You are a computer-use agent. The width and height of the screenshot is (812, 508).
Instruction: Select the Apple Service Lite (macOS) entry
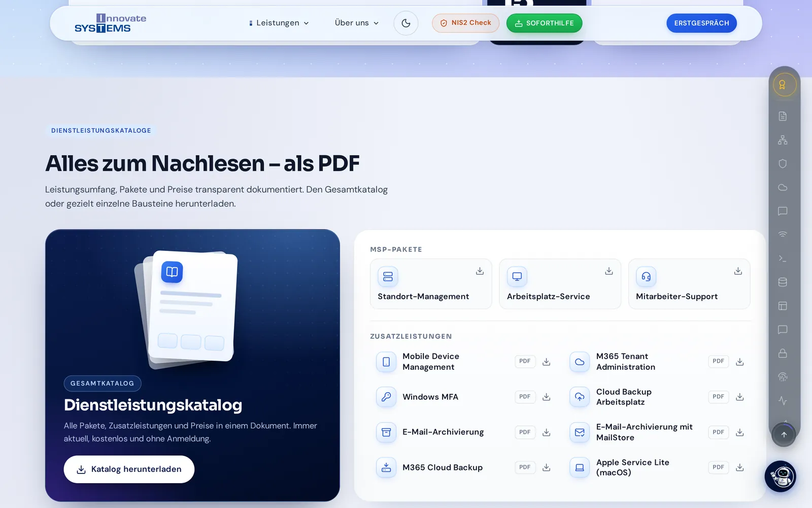point(657,467)
